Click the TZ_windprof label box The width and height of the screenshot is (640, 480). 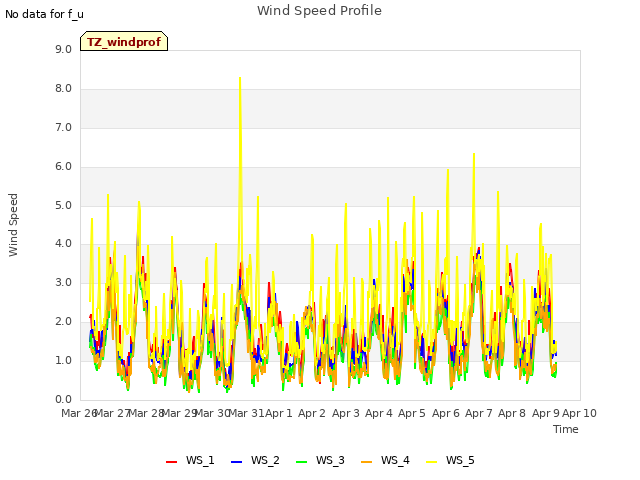point(124,41)
